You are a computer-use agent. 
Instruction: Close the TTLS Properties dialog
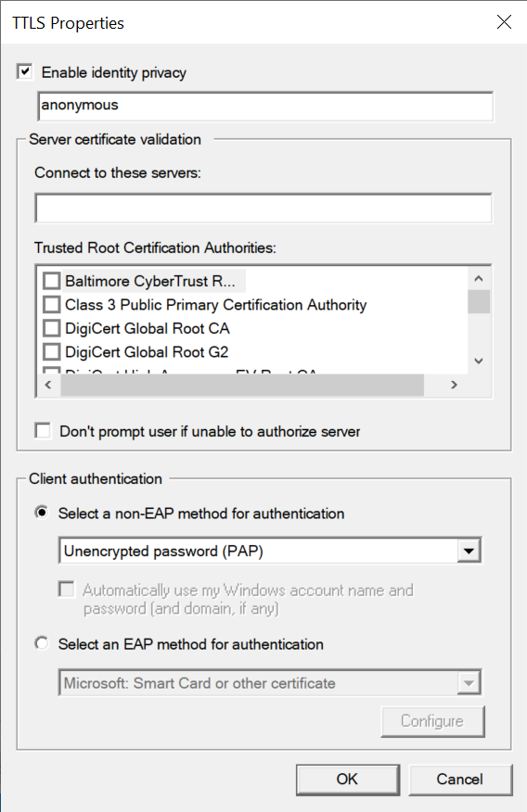(504, 22)
